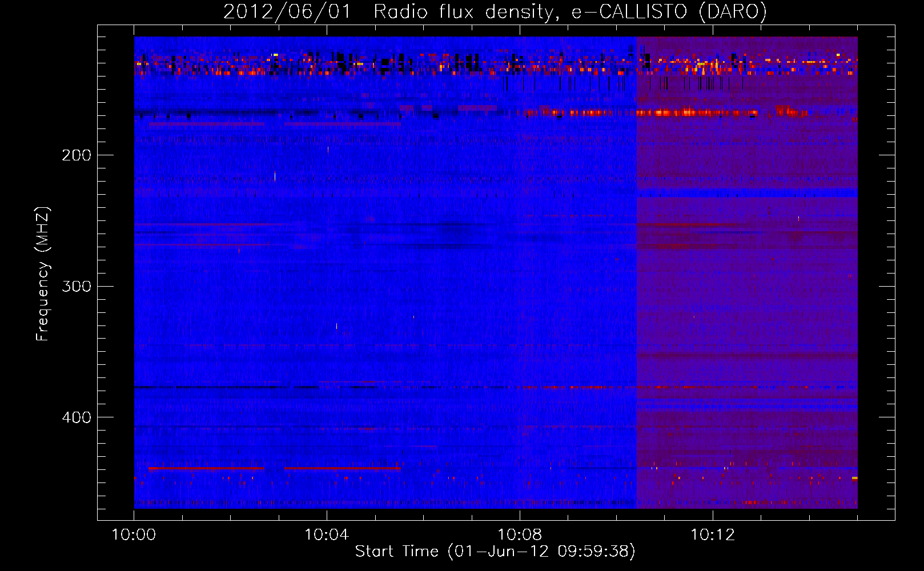Click the 10:00 time tick label
The height and width of the screenshot is (571, 924).
[134, 535]
